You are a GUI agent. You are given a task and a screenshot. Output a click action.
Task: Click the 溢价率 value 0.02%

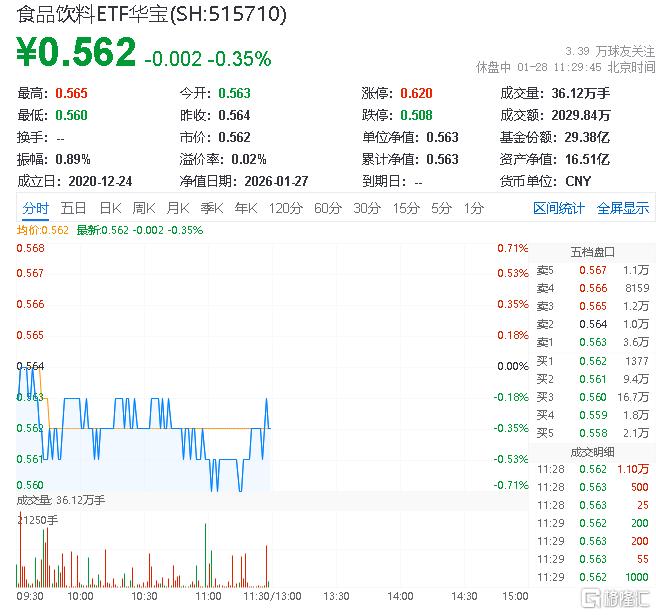[x=249, y=159]
